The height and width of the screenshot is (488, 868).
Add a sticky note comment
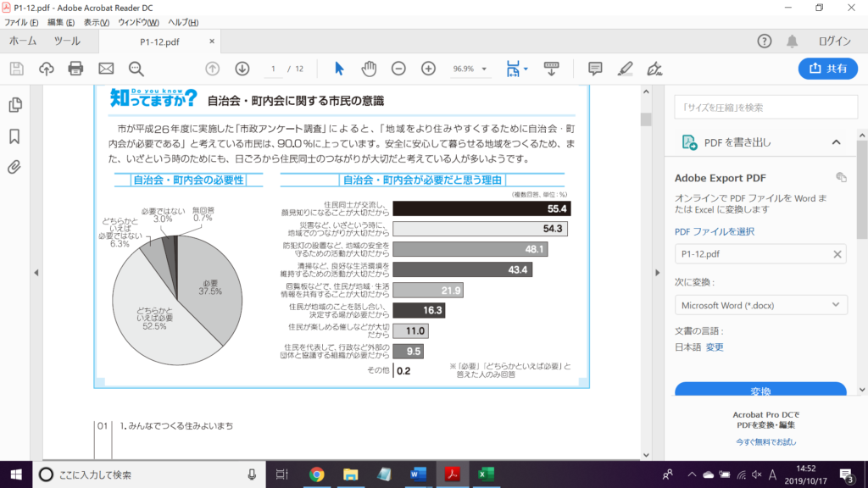click(595, 69)
